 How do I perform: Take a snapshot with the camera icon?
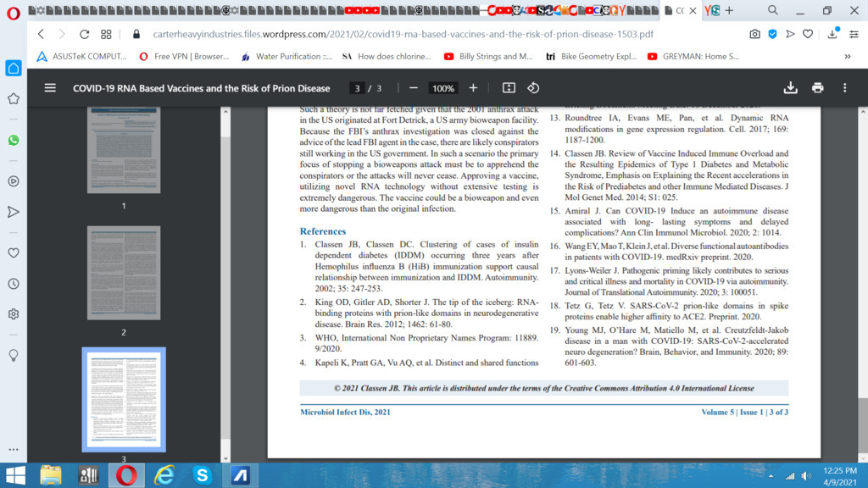[x=754, y=35]
